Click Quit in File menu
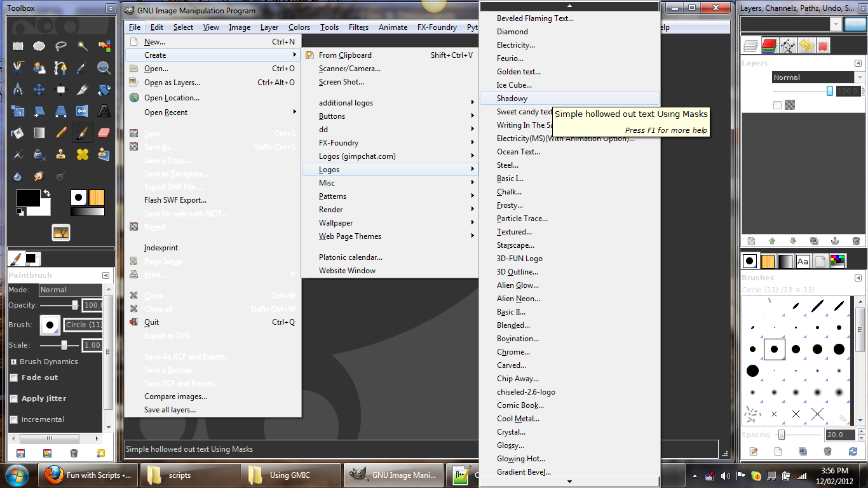Viewport: 868px width, 488px height. tap(213, 322)
